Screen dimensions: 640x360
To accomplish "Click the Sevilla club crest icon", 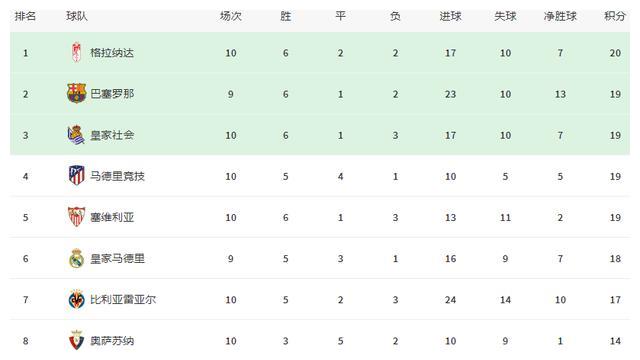I will [76, 217].
